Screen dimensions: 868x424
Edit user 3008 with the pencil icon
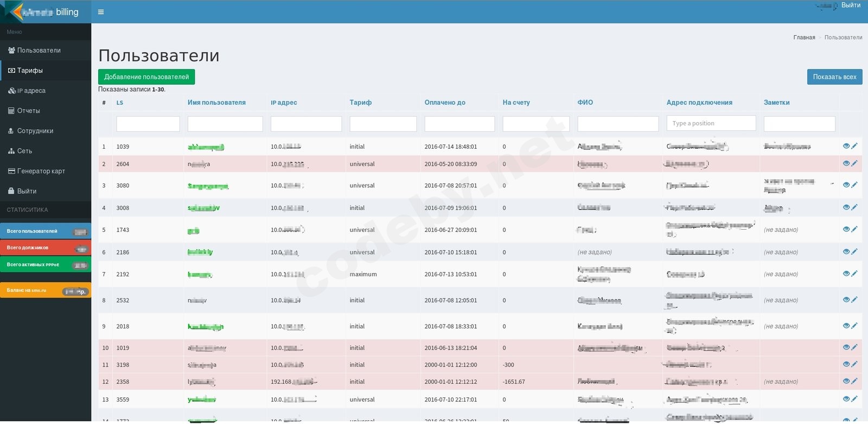tap(854, 207)
